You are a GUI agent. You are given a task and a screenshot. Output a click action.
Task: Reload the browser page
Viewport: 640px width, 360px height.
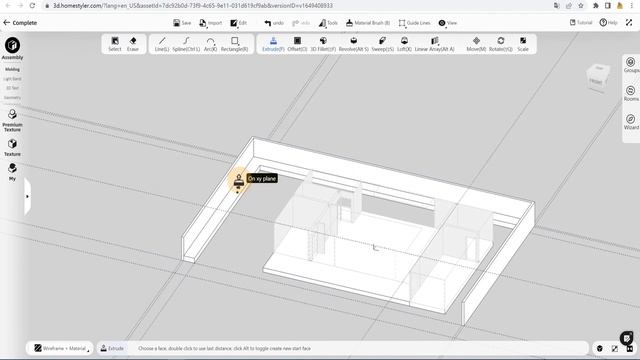point(32,6)
